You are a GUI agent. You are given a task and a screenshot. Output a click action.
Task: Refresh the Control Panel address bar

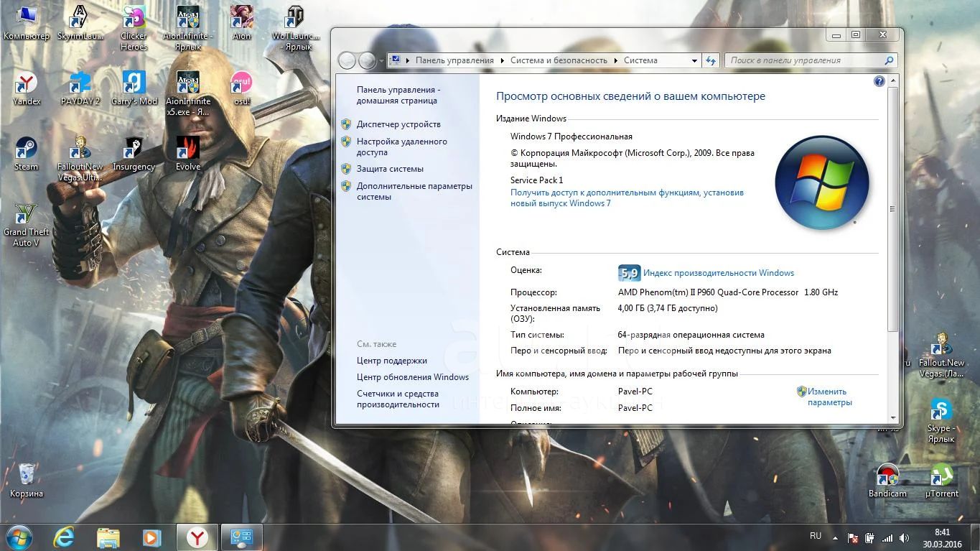(711, 60)
